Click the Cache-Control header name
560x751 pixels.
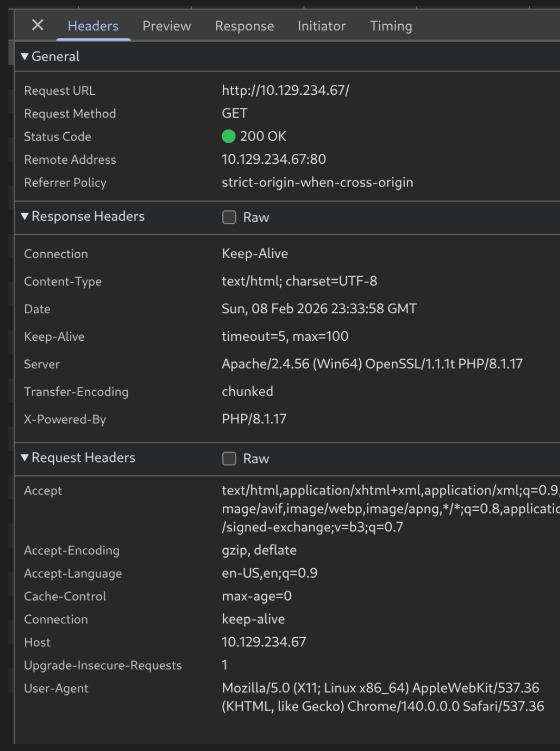pyautogui.click(x=65, y=596)
